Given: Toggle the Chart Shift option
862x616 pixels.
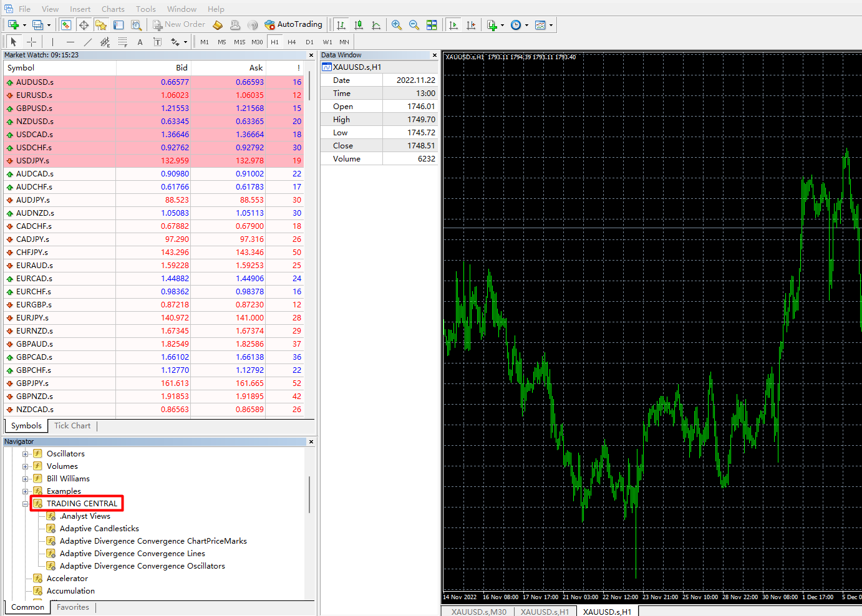Looking at the screenshot, I should [x=471, y=25].
